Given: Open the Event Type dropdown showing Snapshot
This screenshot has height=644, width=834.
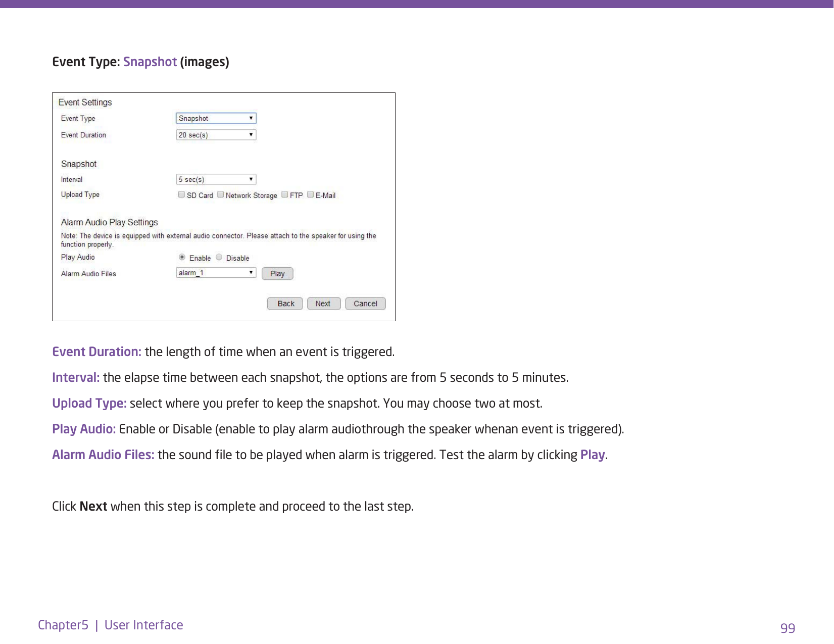Looking at the screenshot, I should (216, 118).
